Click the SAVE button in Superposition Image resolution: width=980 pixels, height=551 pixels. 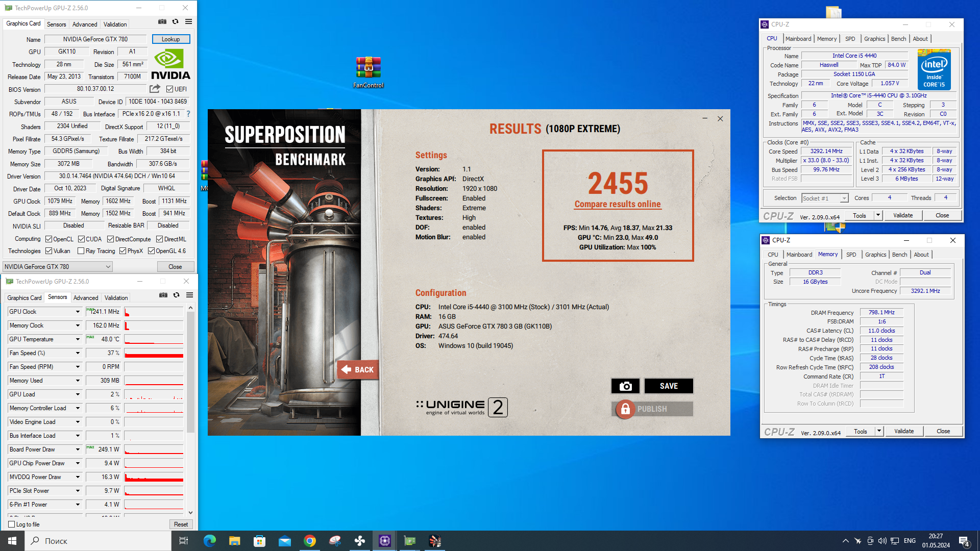(669, 386)
